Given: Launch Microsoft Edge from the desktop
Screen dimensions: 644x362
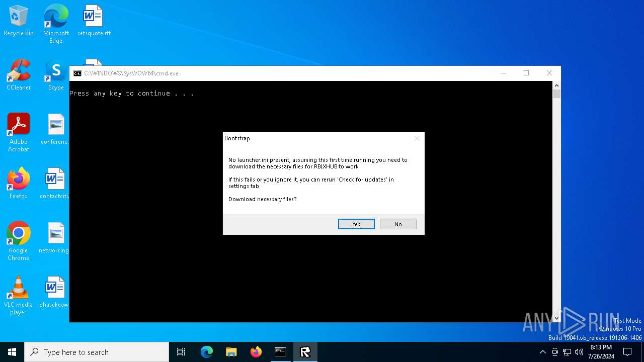Looking at the screenshot, I should coord(56,24).
